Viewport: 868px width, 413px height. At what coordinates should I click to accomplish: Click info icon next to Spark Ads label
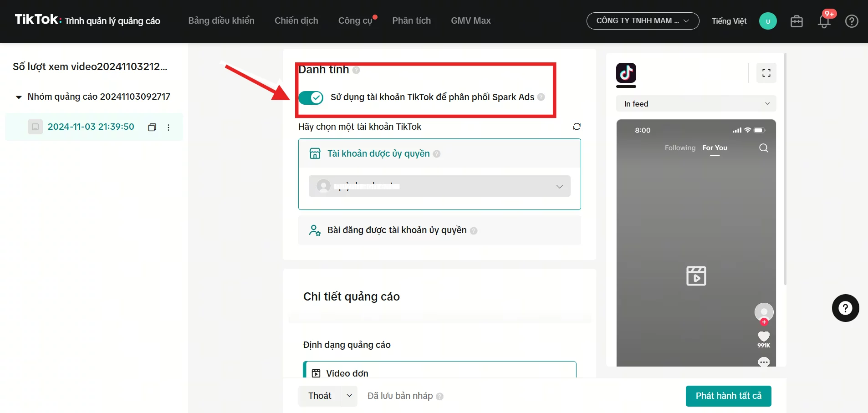tap(541, 97)
